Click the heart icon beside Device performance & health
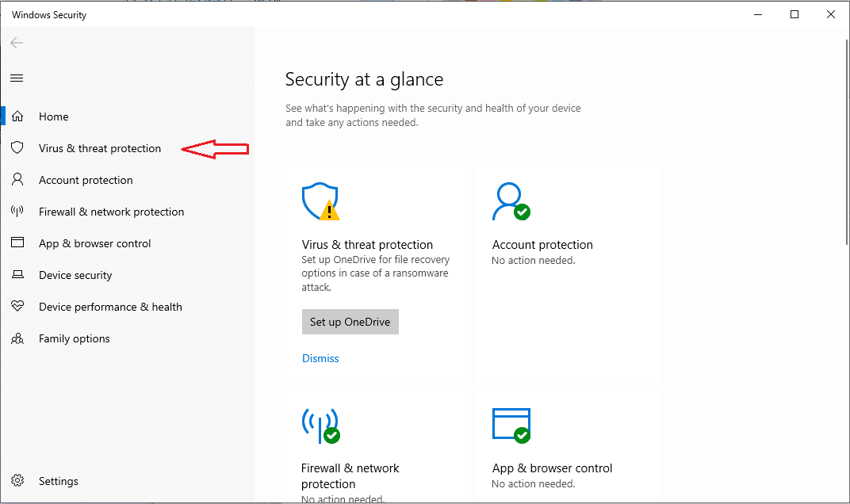850x504 pixels. 17,306
